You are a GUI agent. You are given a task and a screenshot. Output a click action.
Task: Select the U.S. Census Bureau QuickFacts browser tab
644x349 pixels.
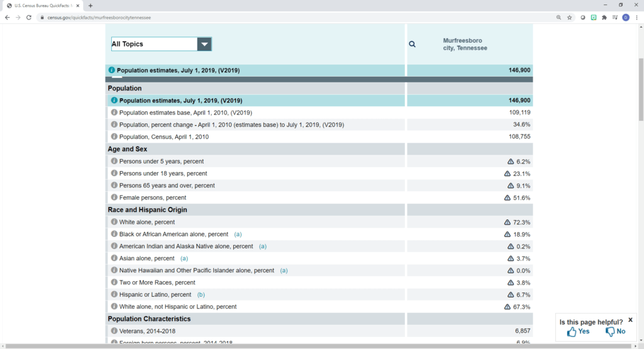point(43,6)
